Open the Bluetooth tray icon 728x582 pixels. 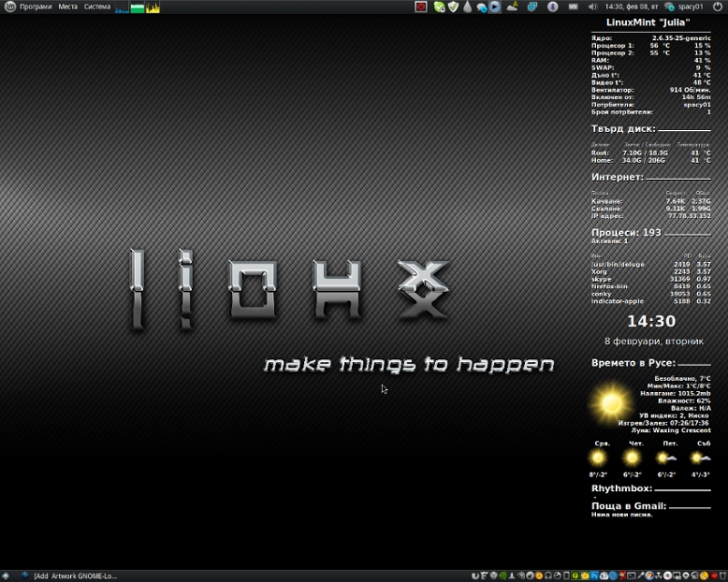552,6
